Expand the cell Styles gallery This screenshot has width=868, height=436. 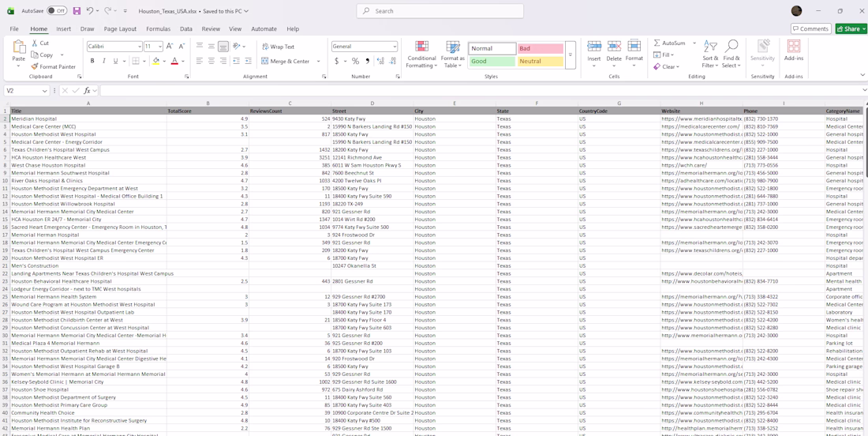[x=571, y=54]
